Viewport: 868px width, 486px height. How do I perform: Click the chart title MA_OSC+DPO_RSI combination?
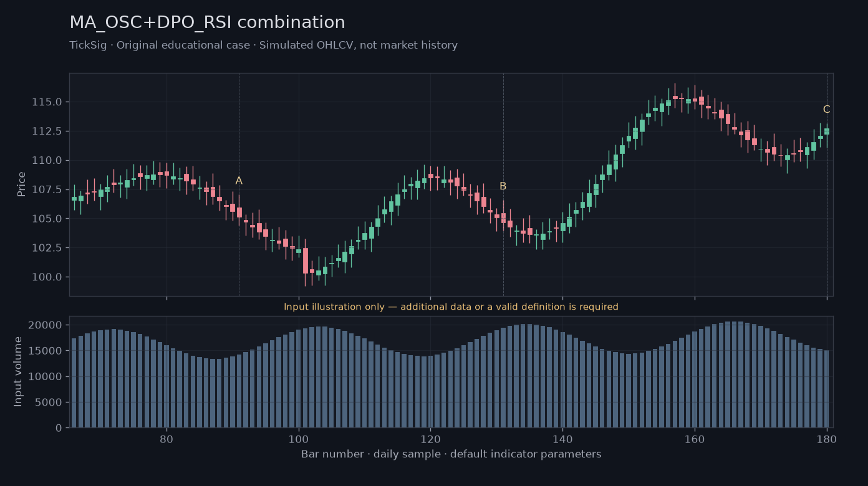click(x=207, y=23)
